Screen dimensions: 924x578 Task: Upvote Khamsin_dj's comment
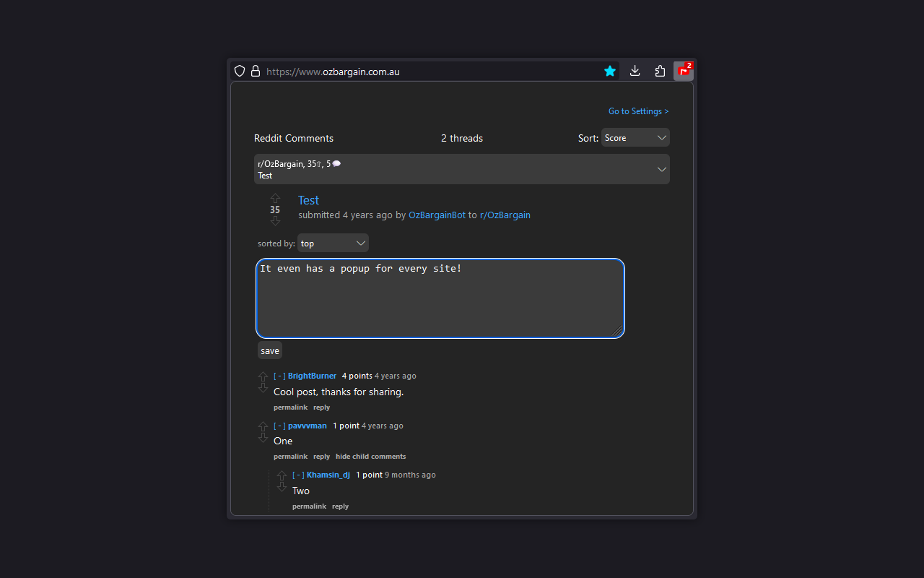282,475
